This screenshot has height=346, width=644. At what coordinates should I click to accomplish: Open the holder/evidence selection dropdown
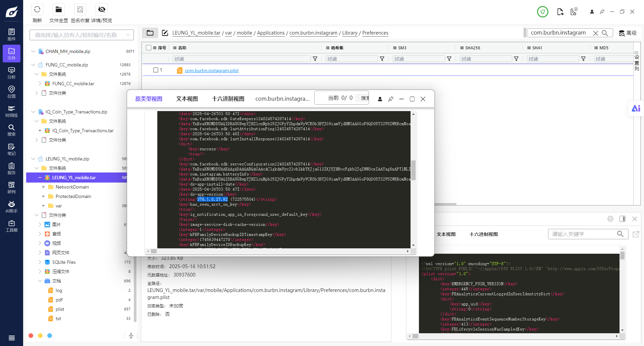(82, 35)
